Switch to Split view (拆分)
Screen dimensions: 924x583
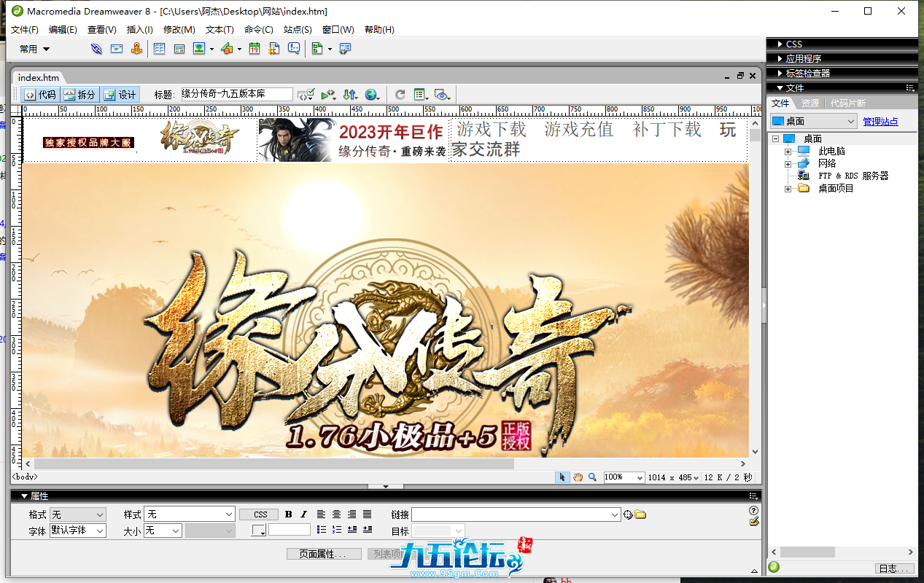point(79,95)
